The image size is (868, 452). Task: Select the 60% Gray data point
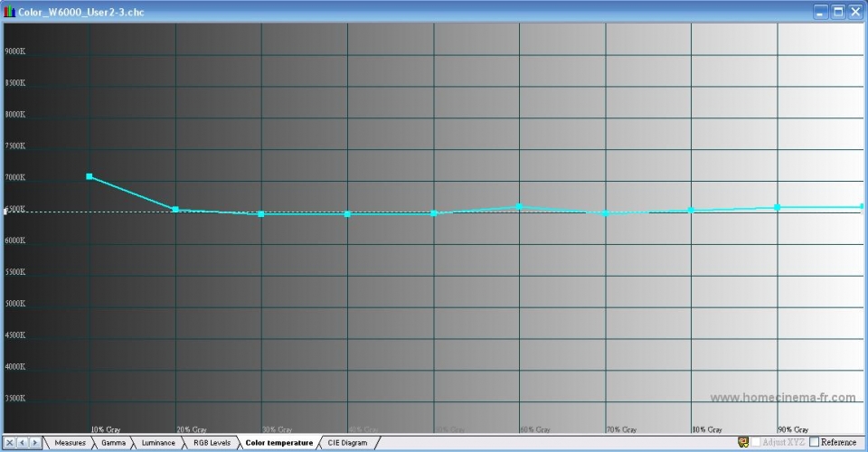519,206
